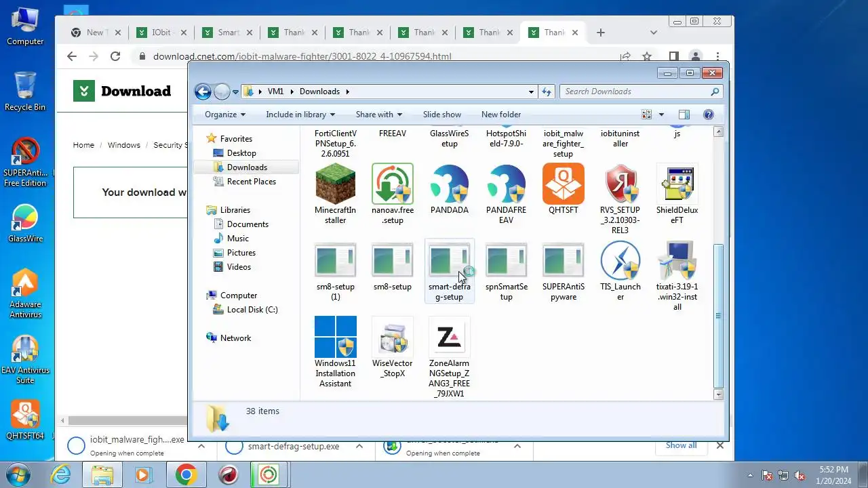868x488 pixels.
Task: Click the change view icon in Explorer
Action: pos(647,115)
